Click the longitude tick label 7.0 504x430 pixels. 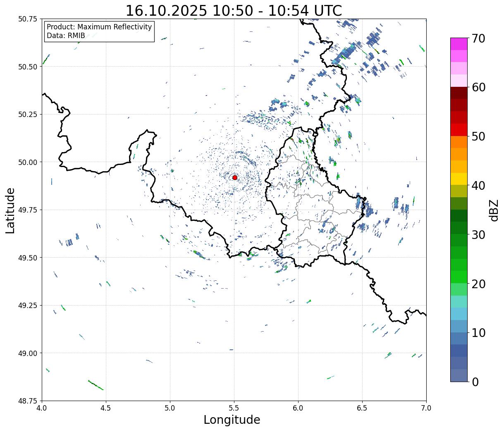tap(426, 408)
